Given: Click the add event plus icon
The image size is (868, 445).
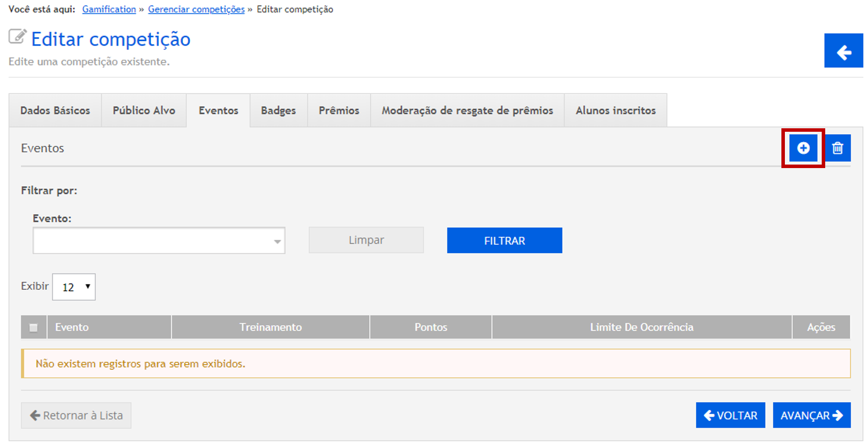Looking at the screenshot, I should [803, 148].
